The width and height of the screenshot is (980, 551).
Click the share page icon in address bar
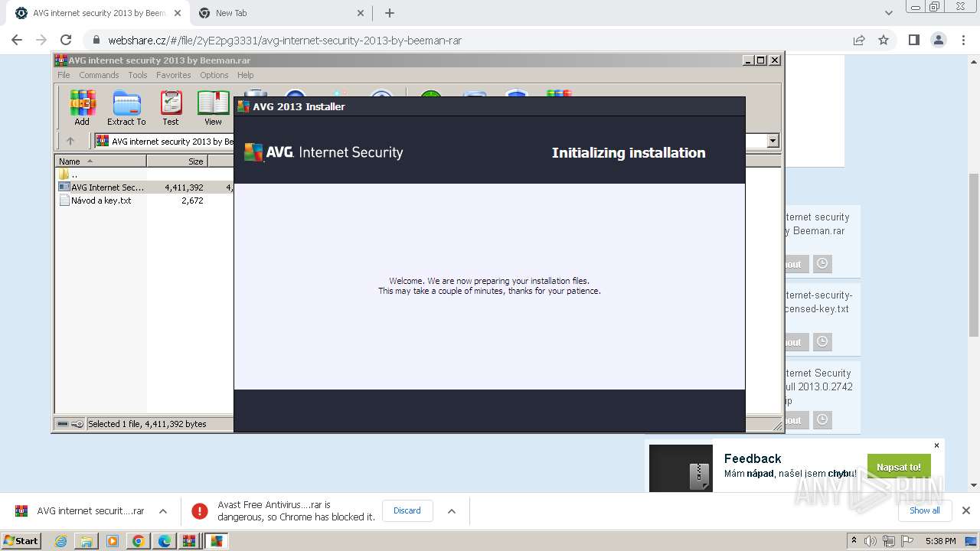(x=859, y=40)
